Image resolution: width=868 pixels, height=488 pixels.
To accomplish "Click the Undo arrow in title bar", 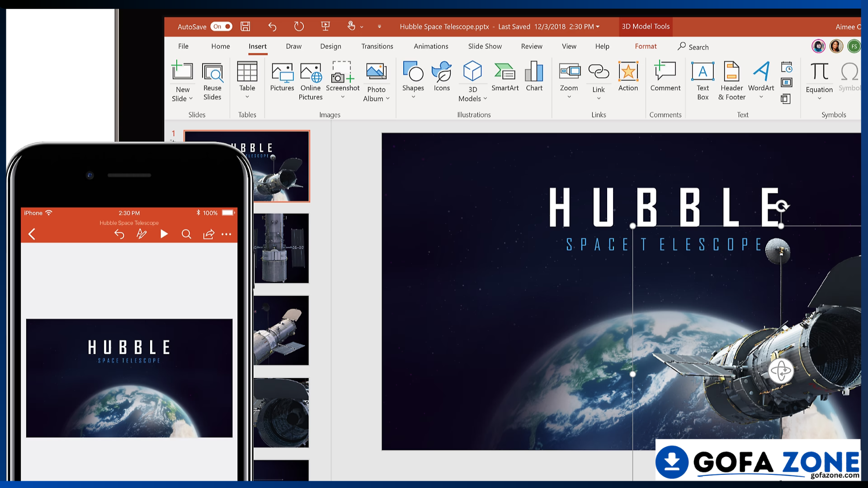I will tap(272, 27).
